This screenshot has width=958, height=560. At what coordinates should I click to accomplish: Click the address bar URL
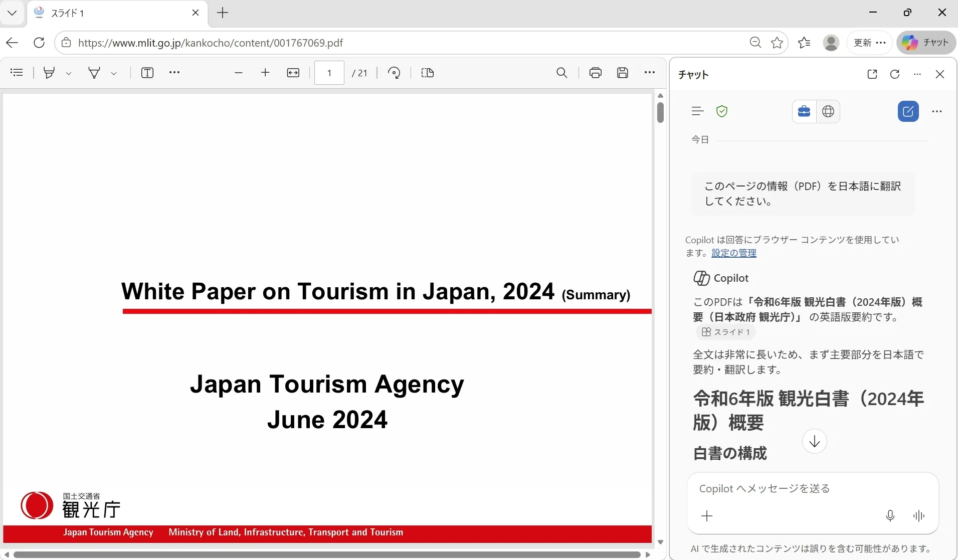[x=211, y=43]
